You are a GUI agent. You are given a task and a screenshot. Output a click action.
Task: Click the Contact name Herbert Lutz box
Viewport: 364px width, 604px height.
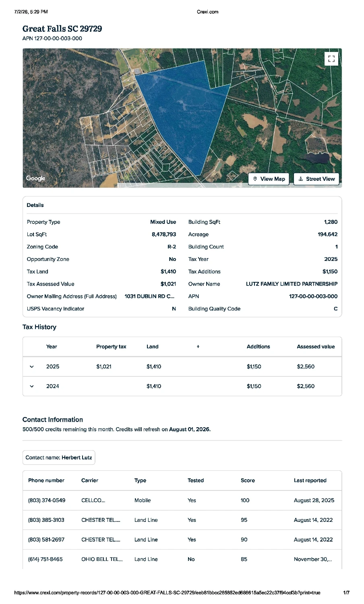pyautogui.click(x=59, y=457)
